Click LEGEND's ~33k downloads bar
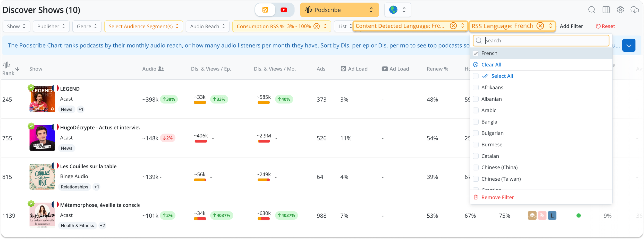The image size is (644, 239). coord(200,102)
